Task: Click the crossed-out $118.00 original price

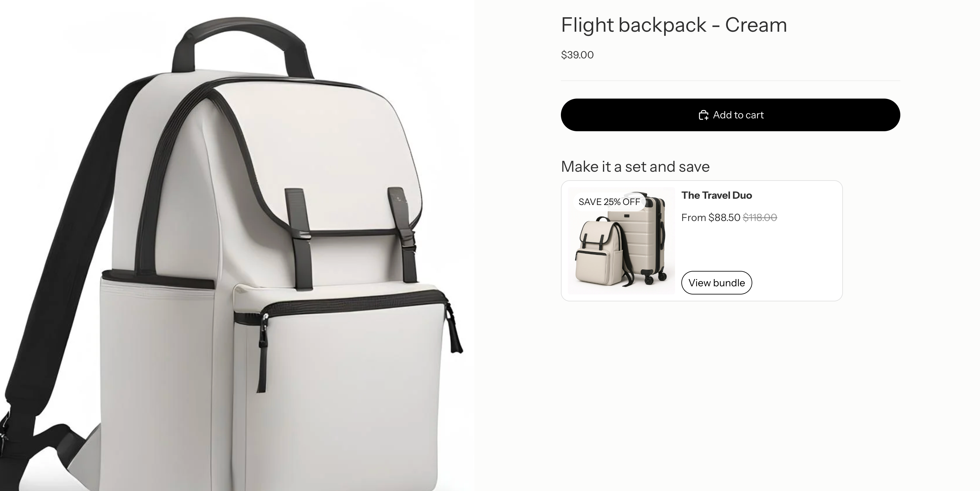Action: click(x=760, y=217)
